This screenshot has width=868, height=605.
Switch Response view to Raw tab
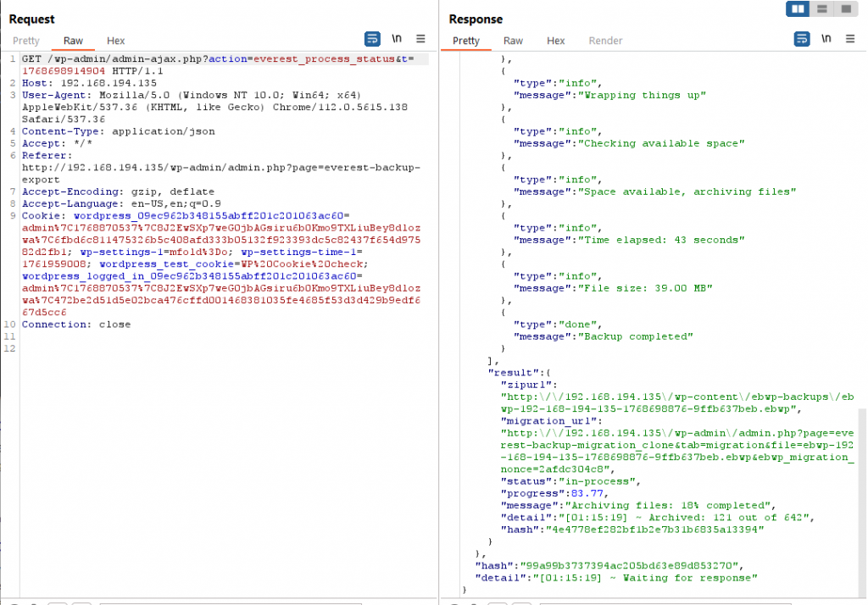click(x=513, y=41)
